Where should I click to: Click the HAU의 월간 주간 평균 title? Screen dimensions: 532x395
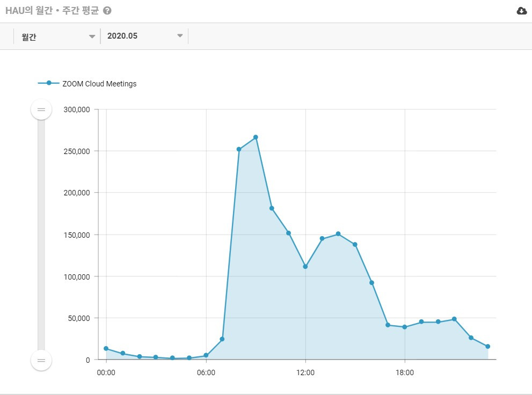point(52,11)
